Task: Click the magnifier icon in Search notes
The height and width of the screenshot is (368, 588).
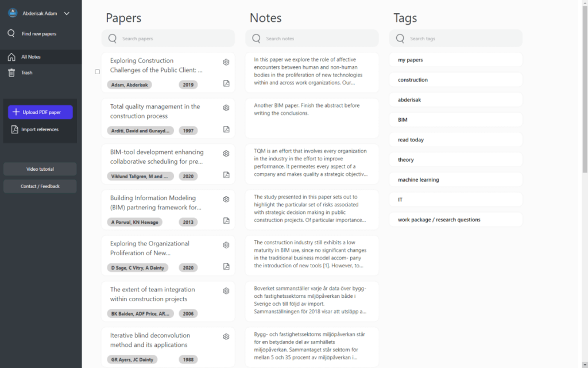Action: click(257, 39)
